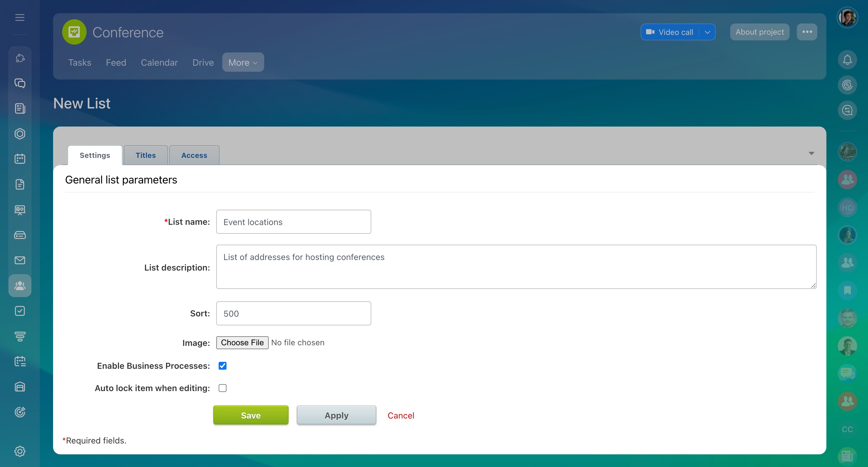Open the Video call dropdown arrow

pyautogui.click(x=707, y=32)
